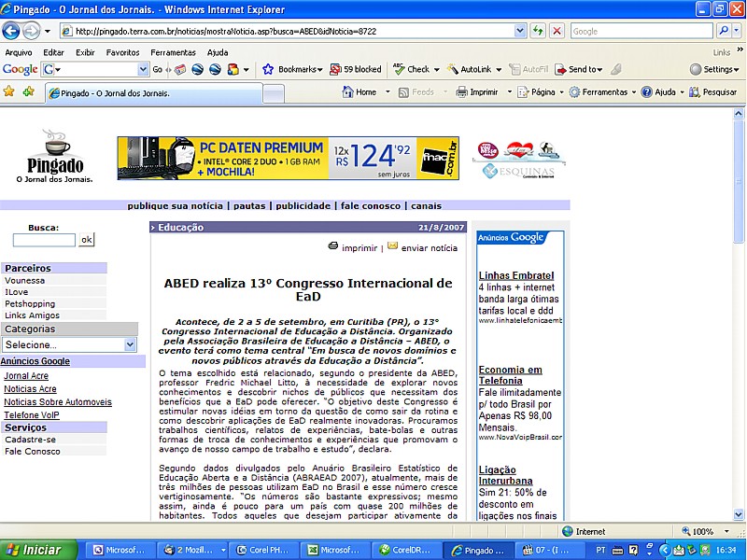Click the envelope icon for enviar notícia

[x=392, y=246]
